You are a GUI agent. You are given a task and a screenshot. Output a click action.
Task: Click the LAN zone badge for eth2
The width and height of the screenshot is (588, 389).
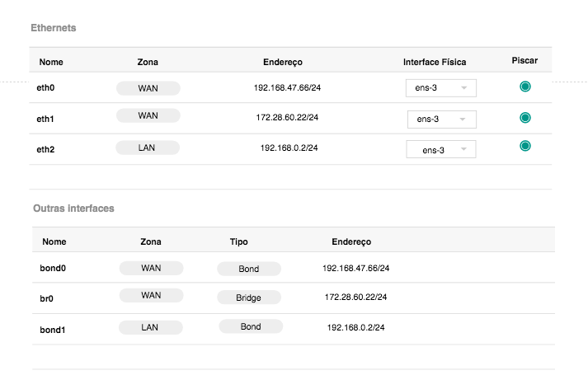coord(148,148)
